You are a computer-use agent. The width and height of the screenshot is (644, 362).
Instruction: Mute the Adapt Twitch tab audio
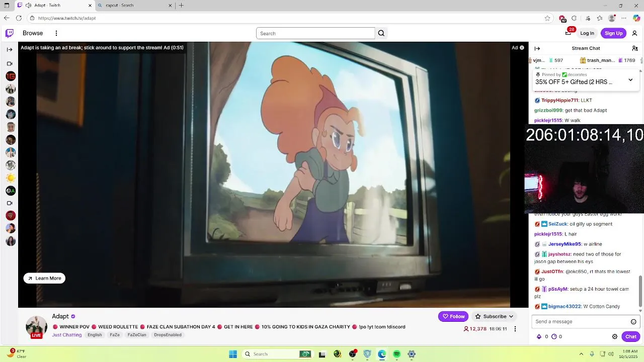click(28, 6)
